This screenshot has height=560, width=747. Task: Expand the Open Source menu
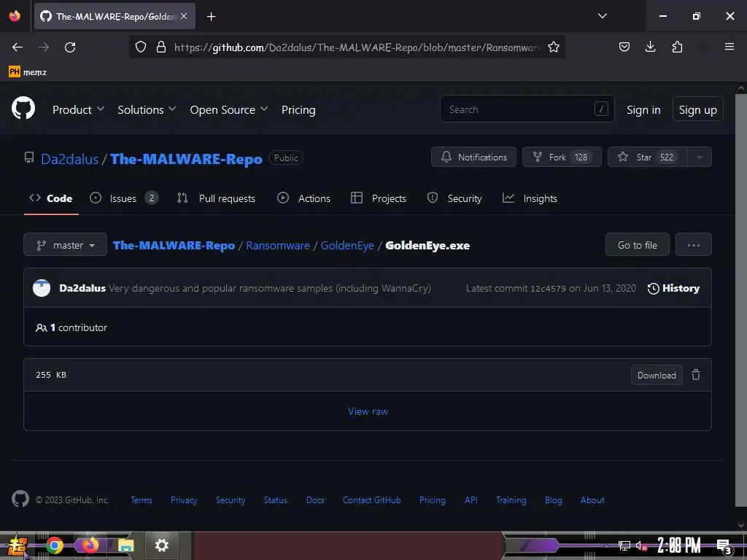(x=228, y=109)
